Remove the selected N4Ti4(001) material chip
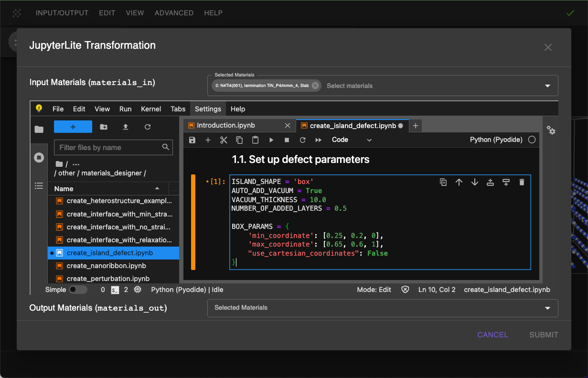 tap(315, 86)
